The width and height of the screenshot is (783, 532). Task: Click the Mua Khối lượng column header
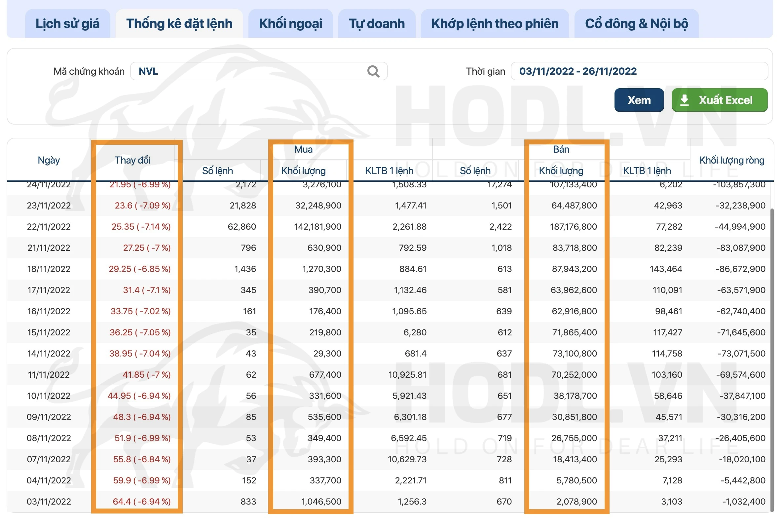point(303,171)
